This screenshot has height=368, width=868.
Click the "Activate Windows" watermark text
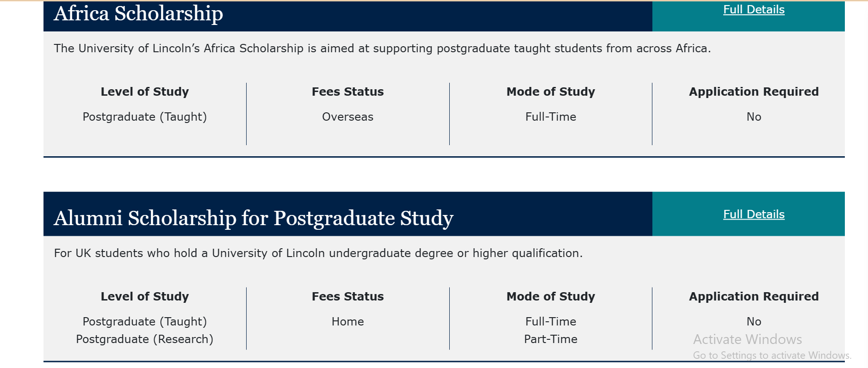747,340
